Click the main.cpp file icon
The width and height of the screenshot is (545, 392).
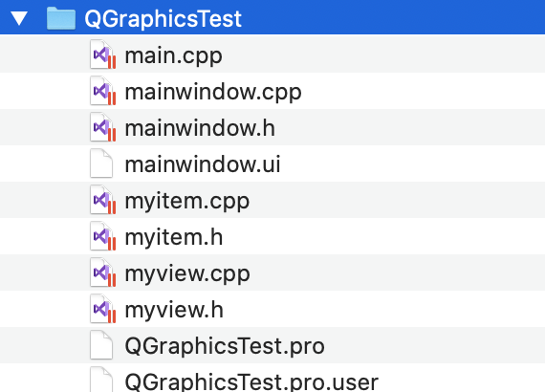pos(103,54)
